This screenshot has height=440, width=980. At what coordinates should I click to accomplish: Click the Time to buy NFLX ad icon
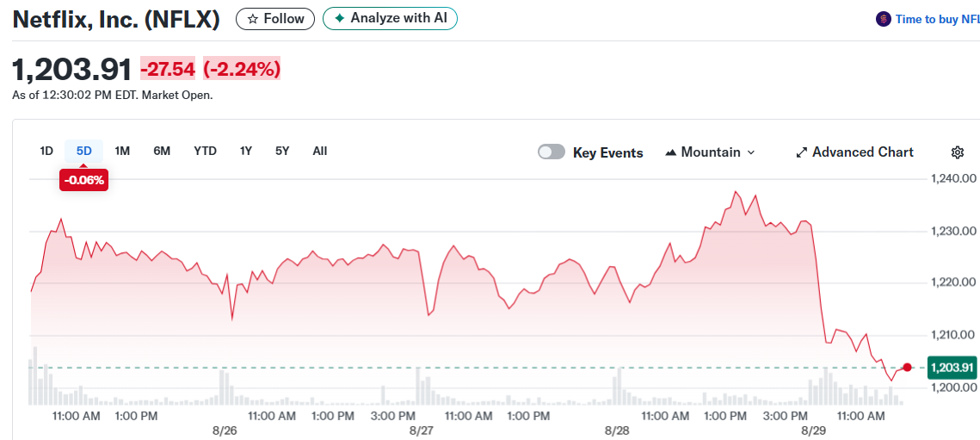(x=883, y=20)
